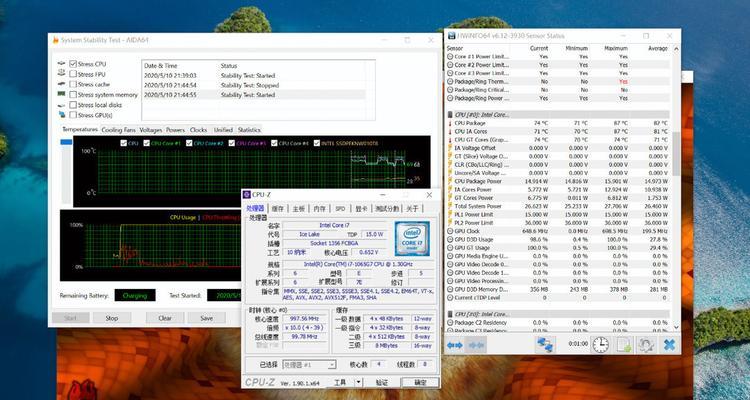Click the 确定 OK button in CPU-Z
750x400 pixels.
point(420,382)
